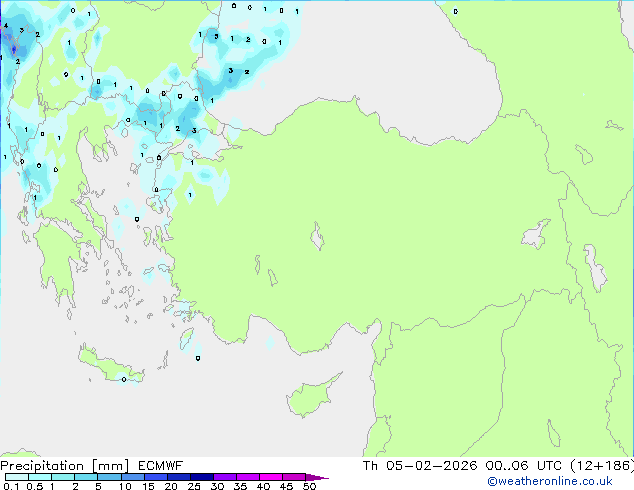Image resolution: width=634 pixels, height=490 pixels.
Task: Click the 10 mm legend color swatch
Action: pos(133,477)
